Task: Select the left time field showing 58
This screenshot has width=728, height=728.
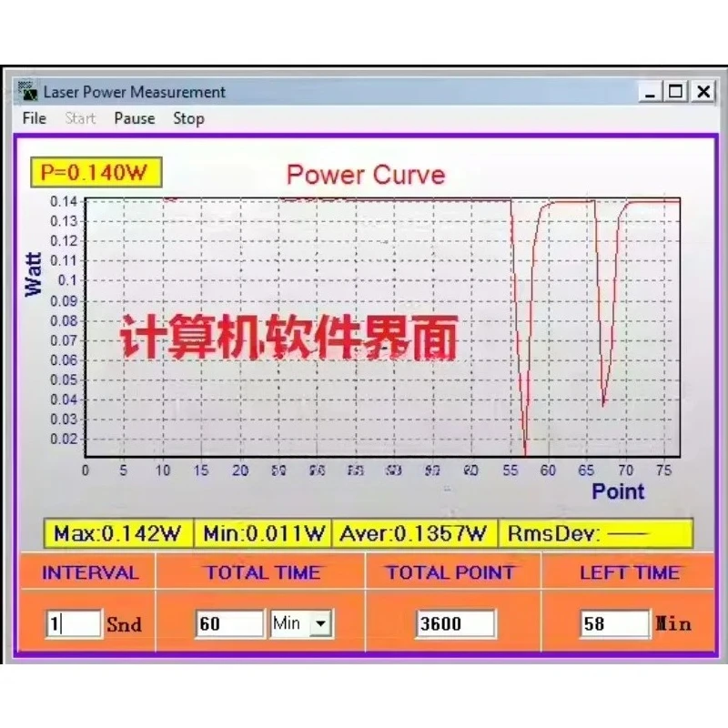Action: tap(614, 623)
